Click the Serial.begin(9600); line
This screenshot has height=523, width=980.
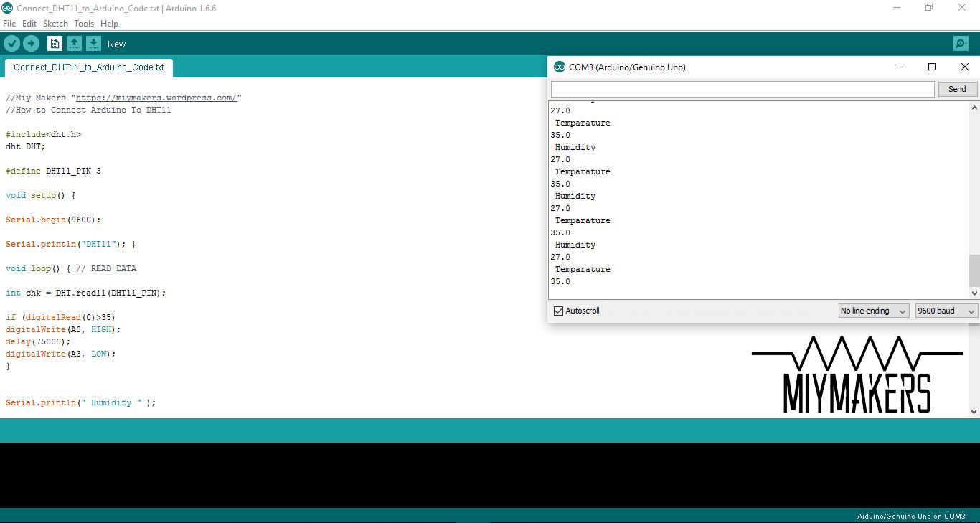point(53,220)
